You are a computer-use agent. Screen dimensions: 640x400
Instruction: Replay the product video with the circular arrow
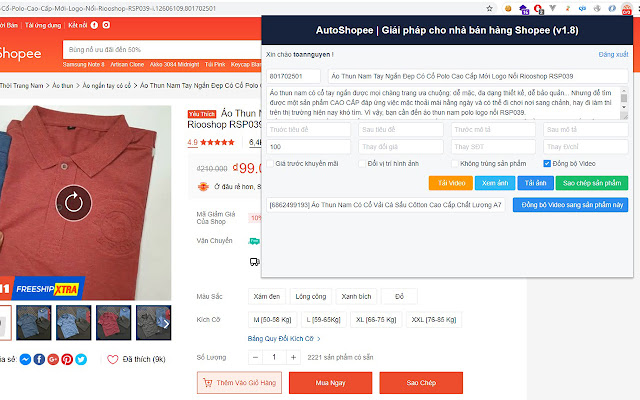73,203
